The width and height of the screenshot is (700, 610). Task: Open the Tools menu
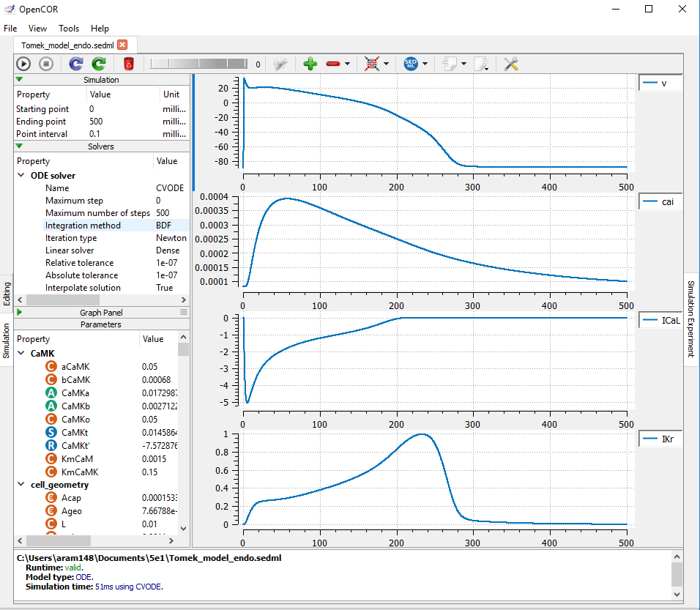point(69,29)
